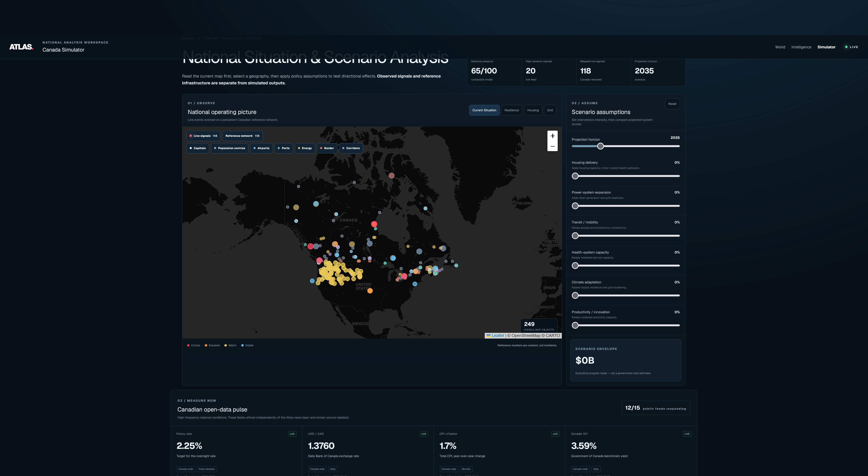This screenshot has height=476, width=868.
Task: Click the ATLAS logo in the header
Action: (21, 47)
